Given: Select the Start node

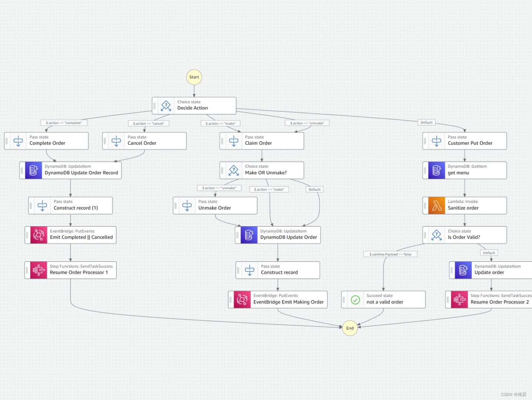Looking at the screenshot, I should 194,77.
